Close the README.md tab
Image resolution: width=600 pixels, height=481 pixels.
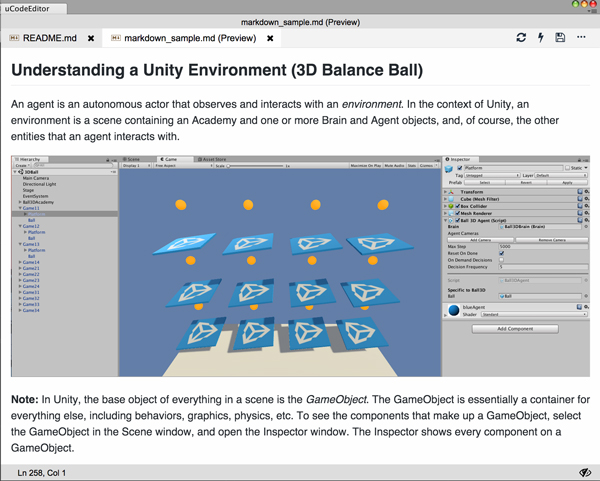(x=91, y=38)
